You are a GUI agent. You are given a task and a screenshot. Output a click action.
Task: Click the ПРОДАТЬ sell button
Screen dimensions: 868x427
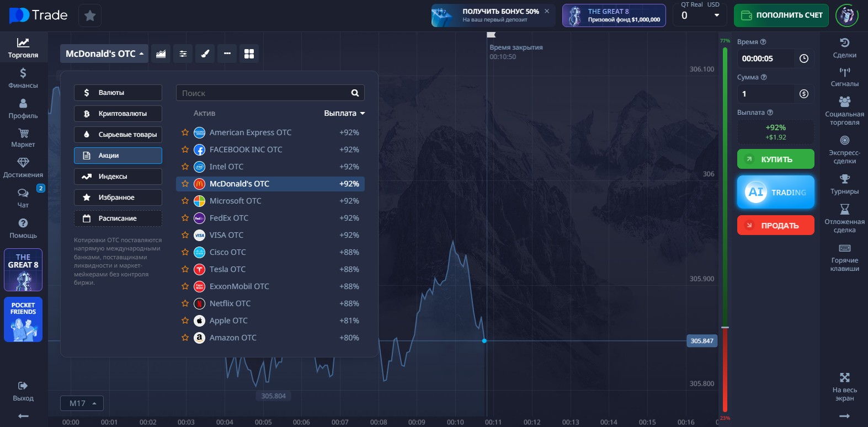[776, 225]
